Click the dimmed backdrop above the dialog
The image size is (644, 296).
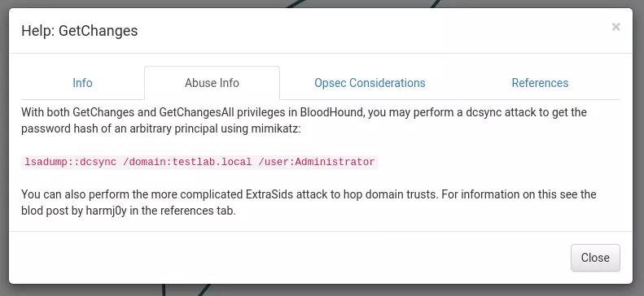[x=164, y=4]
